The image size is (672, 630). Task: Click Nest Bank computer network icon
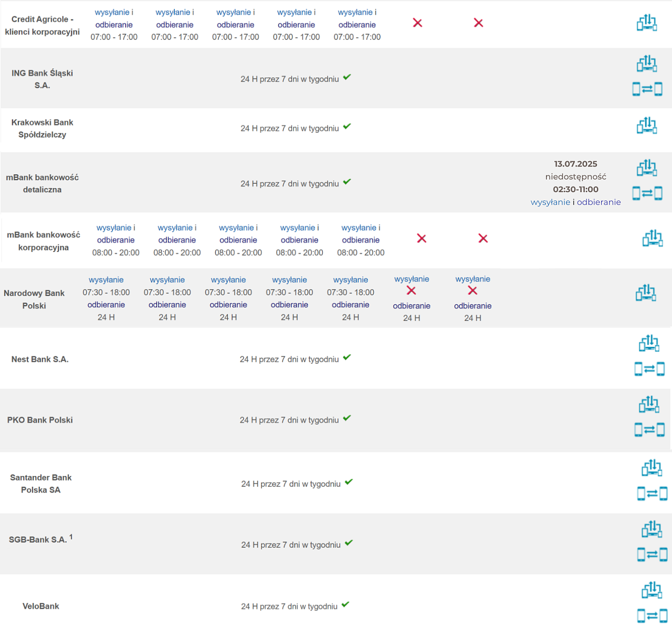[649, 343]
